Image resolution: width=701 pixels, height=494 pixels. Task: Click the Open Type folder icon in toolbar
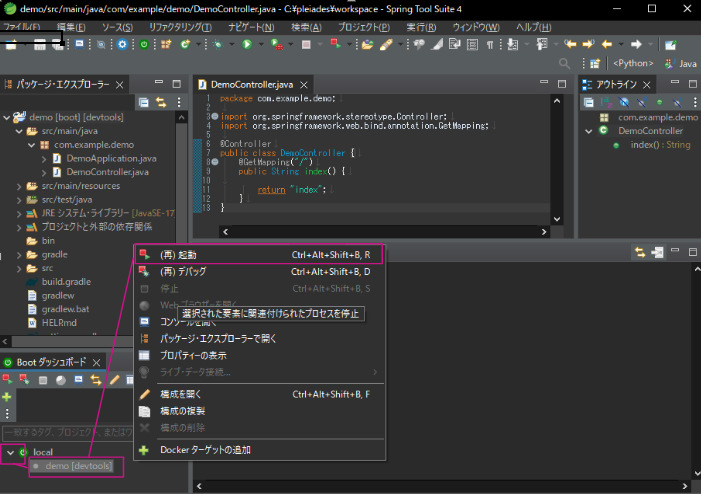367,44
